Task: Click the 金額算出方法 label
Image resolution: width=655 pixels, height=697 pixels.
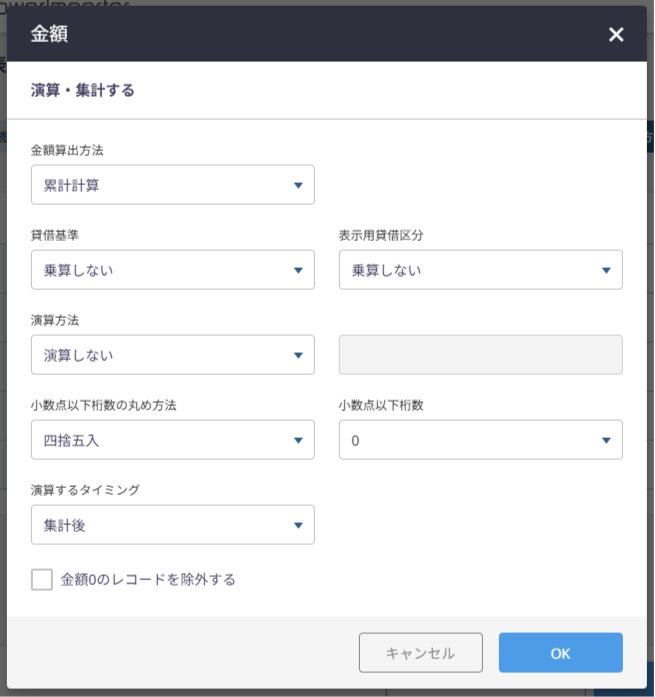Action: pos(67,150)
